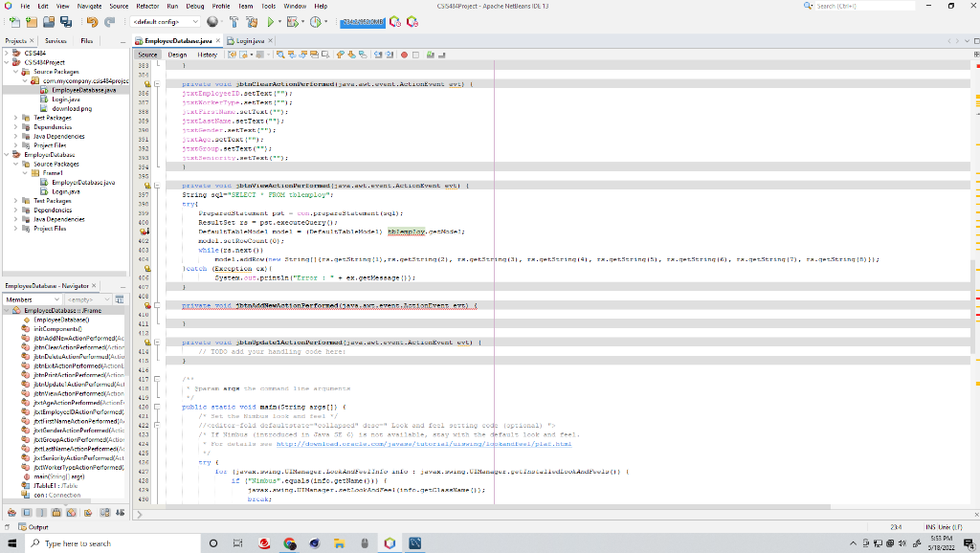Select the Debug Project toolbar icon

pos(291,20)
